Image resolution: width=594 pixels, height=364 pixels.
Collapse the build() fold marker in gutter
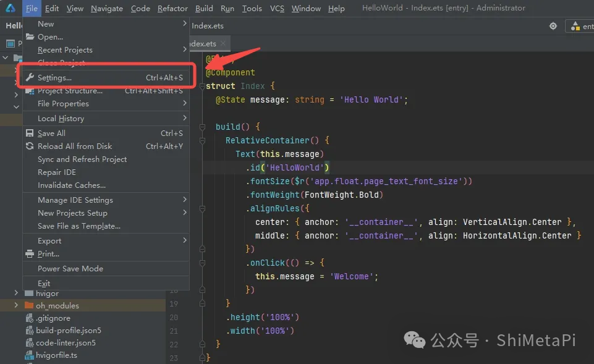point(202,127)
